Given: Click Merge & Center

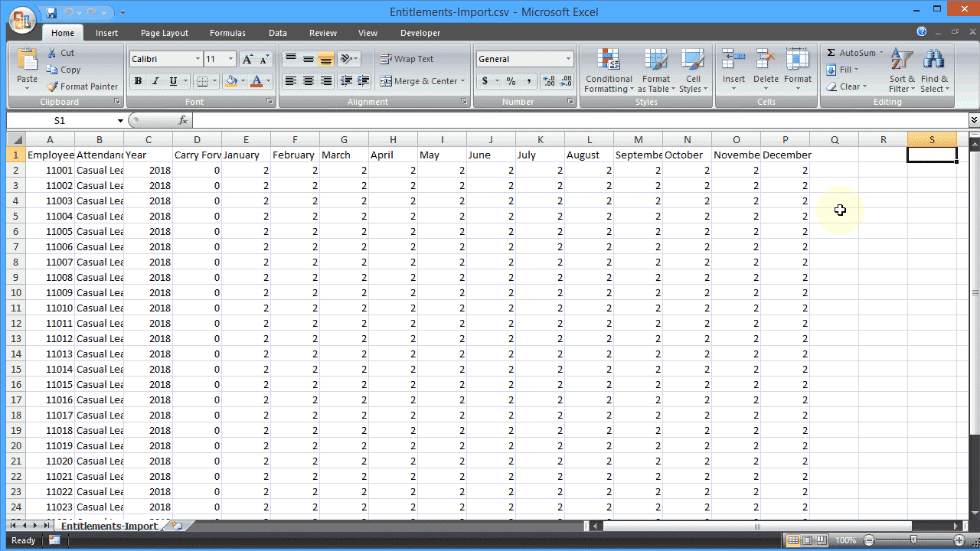Looking at the screenshot, I should (x=422, y=81).
